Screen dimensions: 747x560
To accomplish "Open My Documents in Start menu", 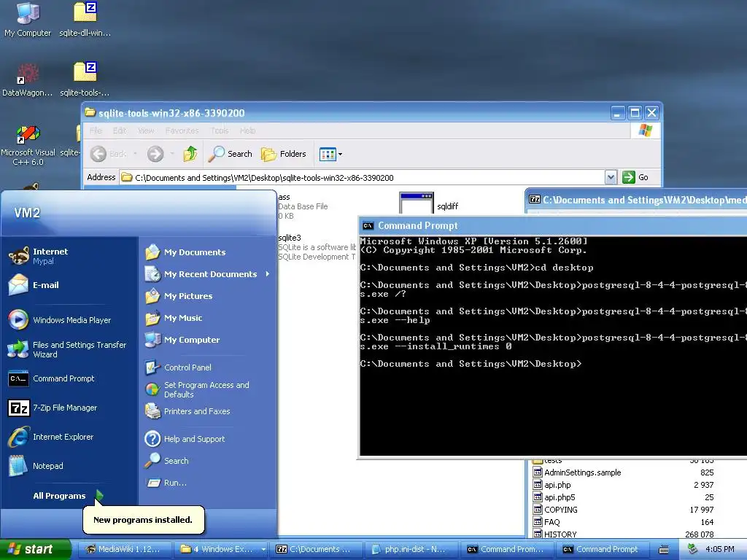I will point(185,252).
